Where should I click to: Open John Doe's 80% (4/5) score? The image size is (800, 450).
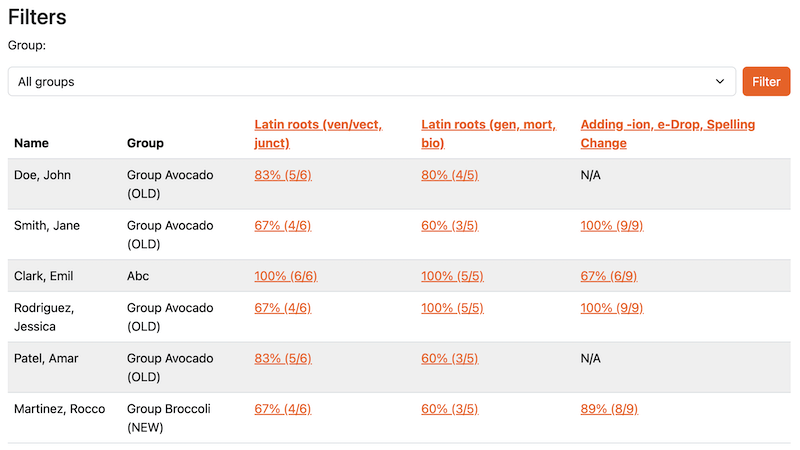tap(449, 175)
